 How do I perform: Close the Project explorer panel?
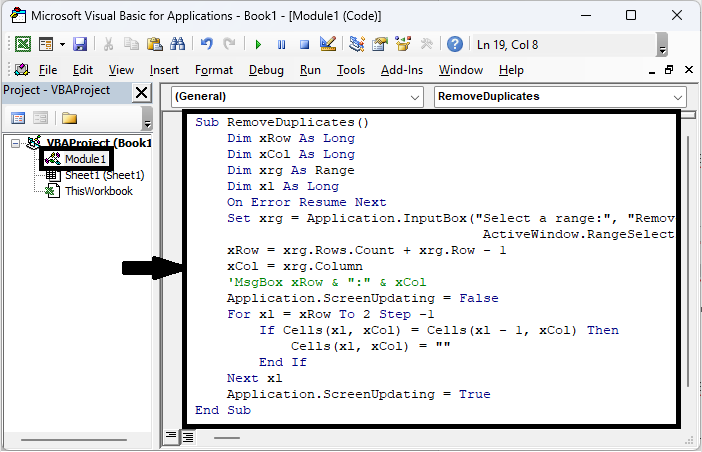click(x=141, y=92)
